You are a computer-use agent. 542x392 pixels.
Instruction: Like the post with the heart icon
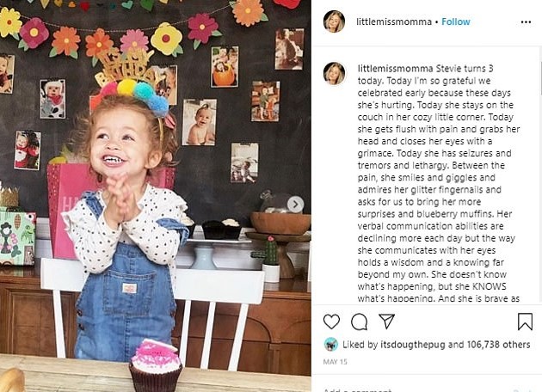point(331,321)
